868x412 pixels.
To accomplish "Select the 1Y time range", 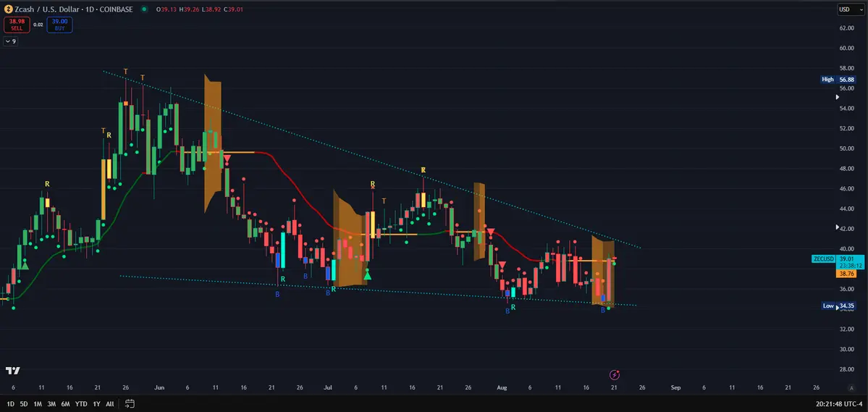I will pyautogui.click(x=96, y=404).
